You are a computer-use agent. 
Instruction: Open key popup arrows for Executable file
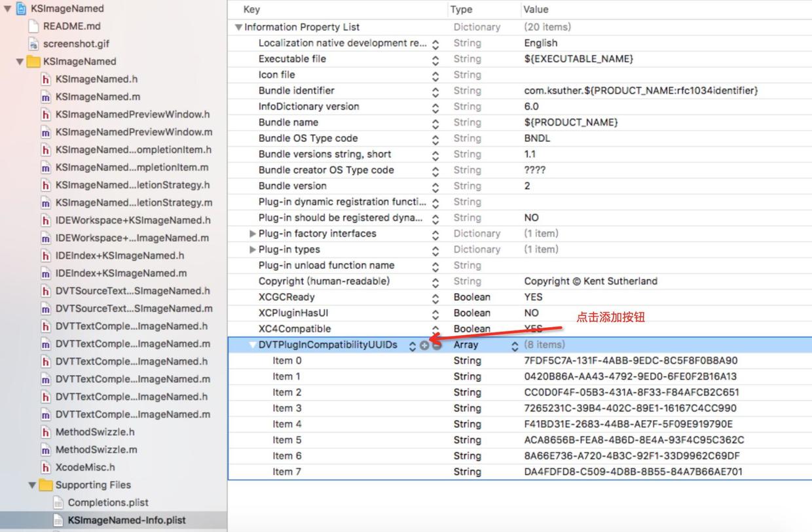tap(435, 60)
